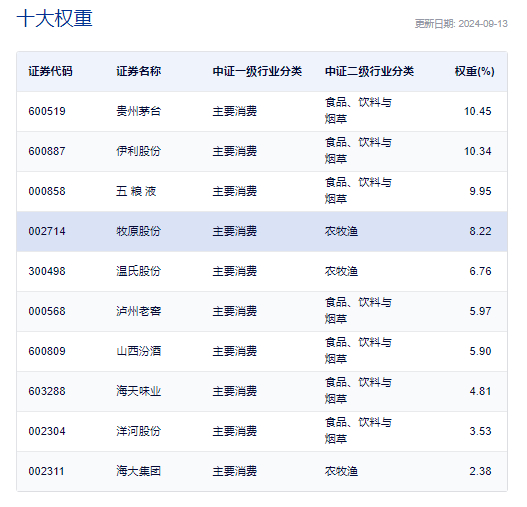527x507 pixels.
Task: Click 食品、饮料与烟草 in the 山西汾酒 row
Action: 358,351
